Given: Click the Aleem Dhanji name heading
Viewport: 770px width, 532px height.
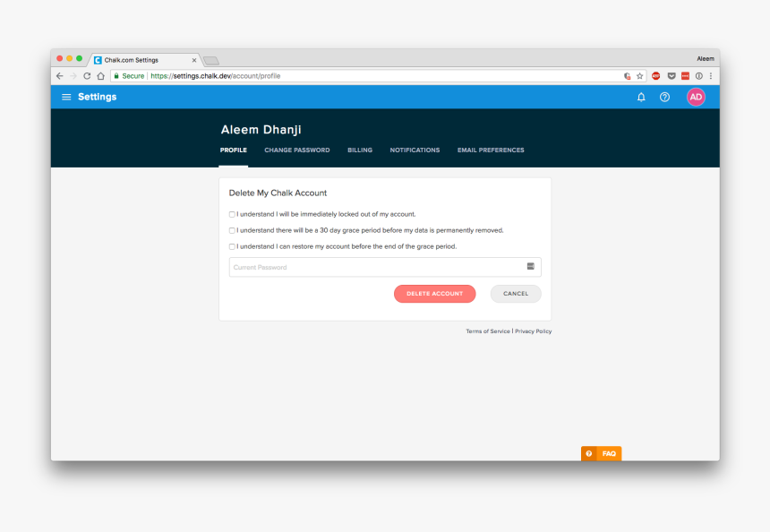Looking at the screenshot, I should coord(261,130).
